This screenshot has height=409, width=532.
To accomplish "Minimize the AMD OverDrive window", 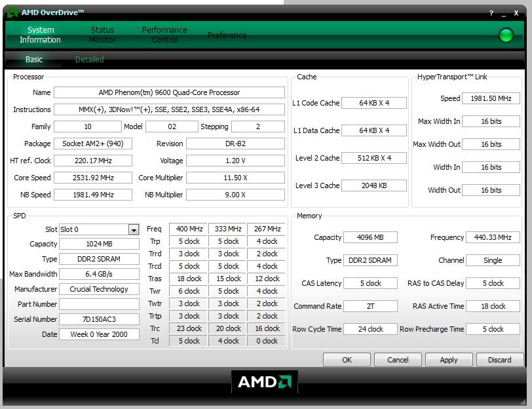I will click(x=503, y=14).
